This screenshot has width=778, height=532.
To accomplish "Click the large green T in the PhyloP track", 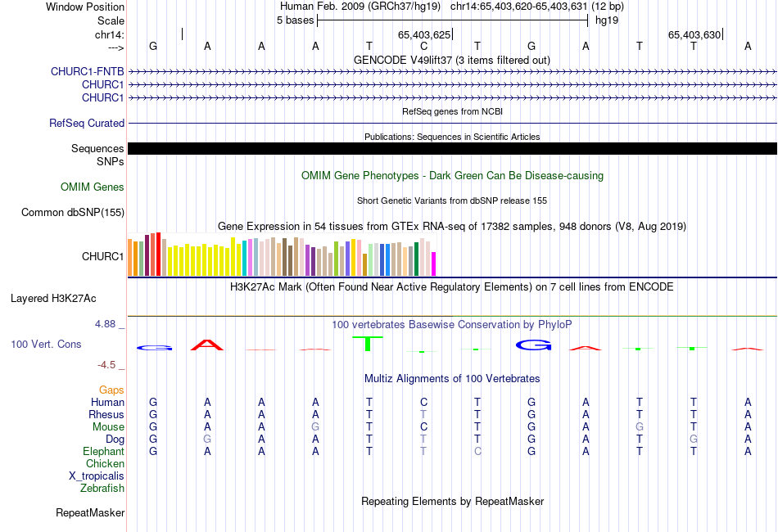I will [368, 344].
